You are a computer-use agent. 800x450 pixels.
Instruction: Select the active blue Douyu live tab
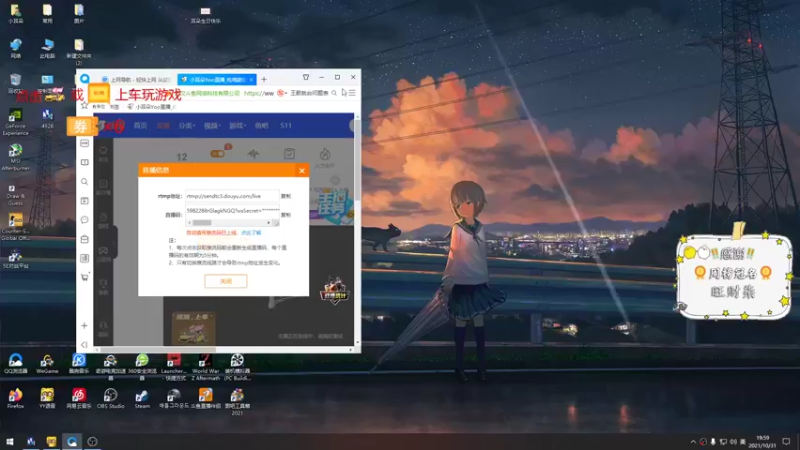click(x=217, y=80)
